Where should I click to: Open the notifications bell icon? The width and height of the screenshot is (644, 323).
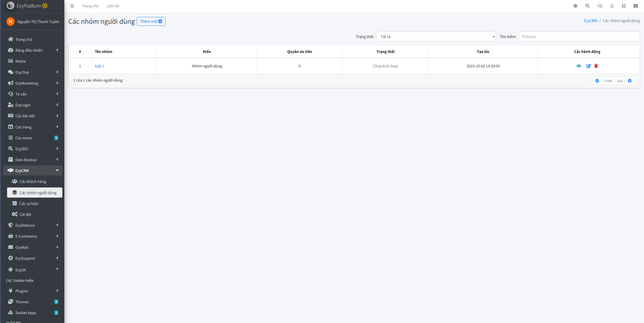[x=612, y=6]
